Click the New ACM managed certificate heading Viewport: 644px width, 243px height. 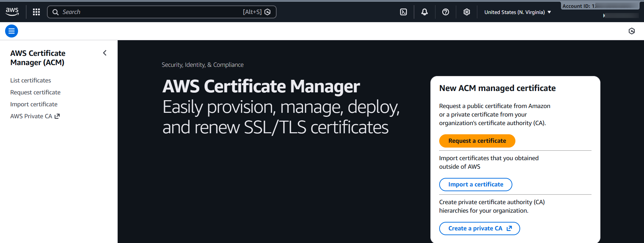[x=497, y=88]
